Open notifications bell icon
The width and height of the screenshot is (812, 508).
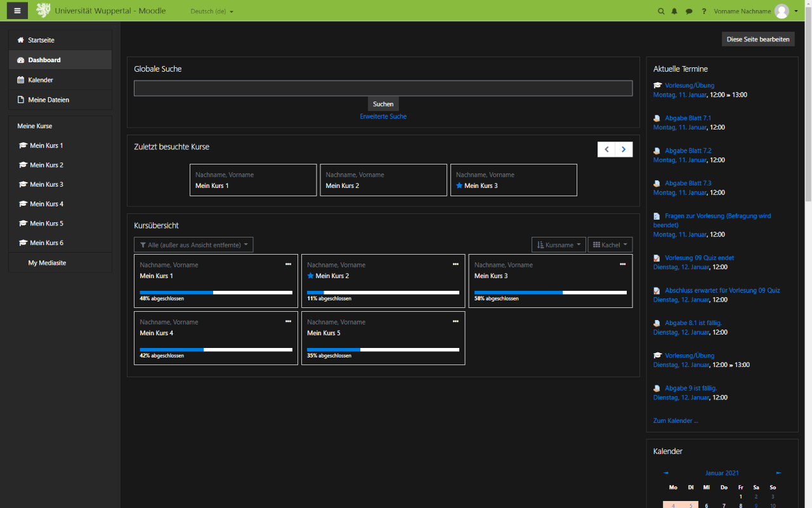[674, 11]
